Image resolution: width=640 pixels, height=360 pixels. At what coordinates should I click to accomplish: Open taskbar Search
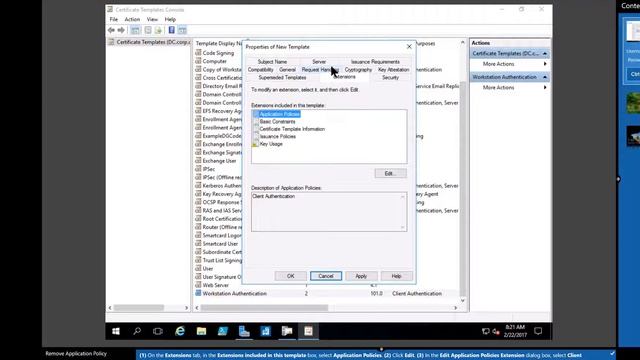[x=137, y=331]
